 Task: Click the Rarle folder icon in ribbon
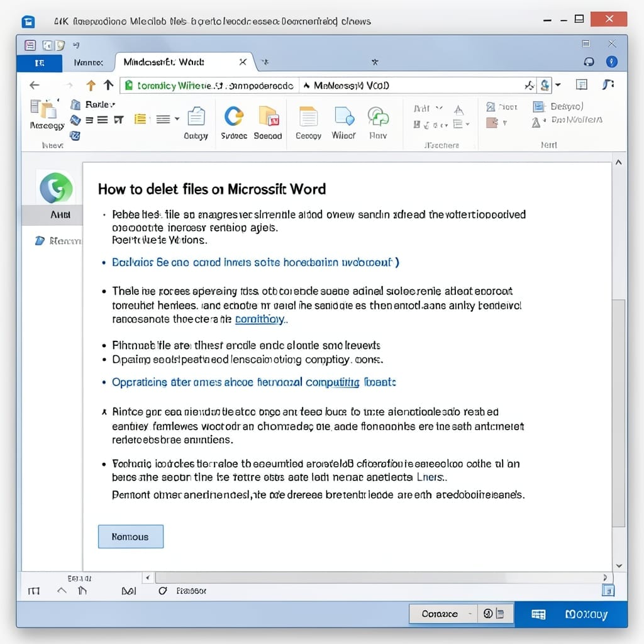75,104
